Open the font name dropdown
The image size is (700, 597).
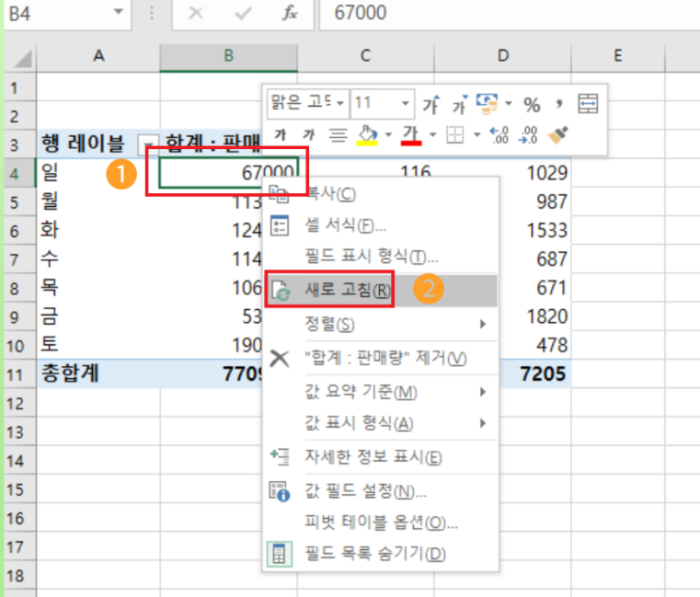[x=340, y=103]
